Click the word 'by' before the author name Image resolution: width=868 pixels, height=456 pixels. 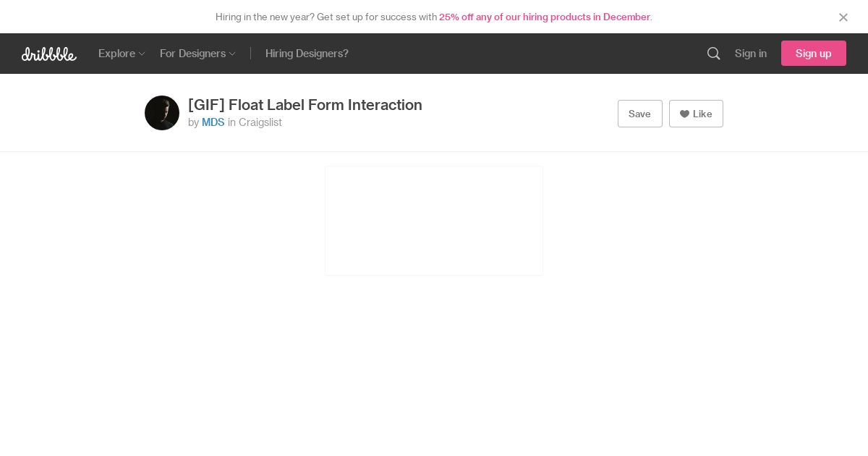pyautogui.click(x=193, y=123)
